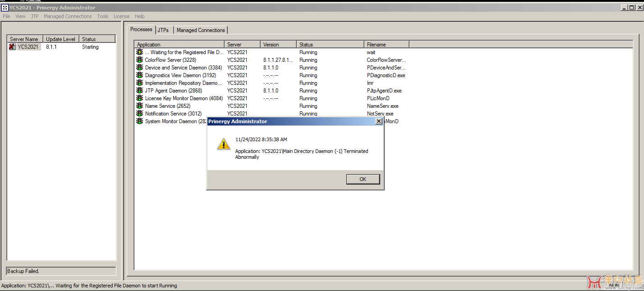The width and height of the screenshot is (644, 291).
Task: Select the Waiting for the Registered File D... row
Action: 271,52
